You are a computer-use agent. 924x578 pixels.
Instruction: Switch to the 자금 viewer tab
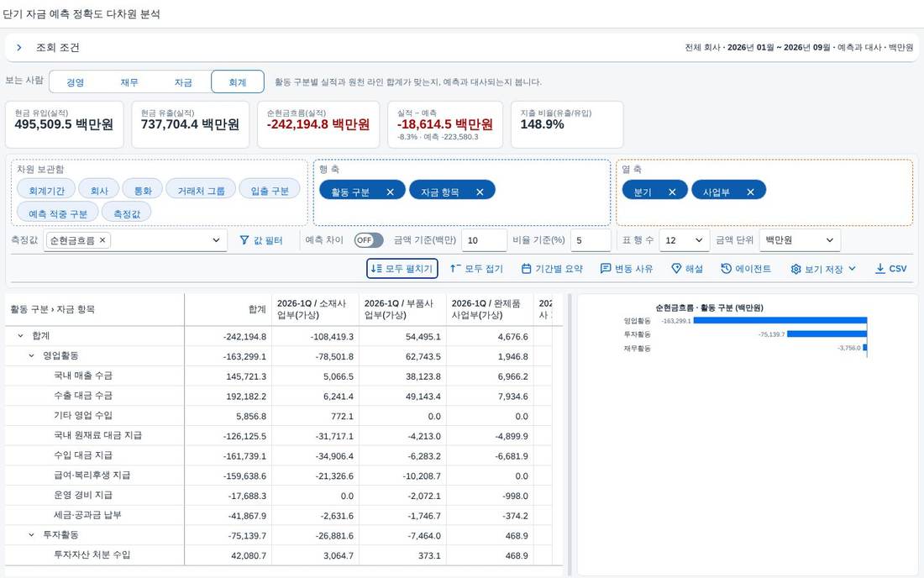pyautogui.click(x=183, y=82)
